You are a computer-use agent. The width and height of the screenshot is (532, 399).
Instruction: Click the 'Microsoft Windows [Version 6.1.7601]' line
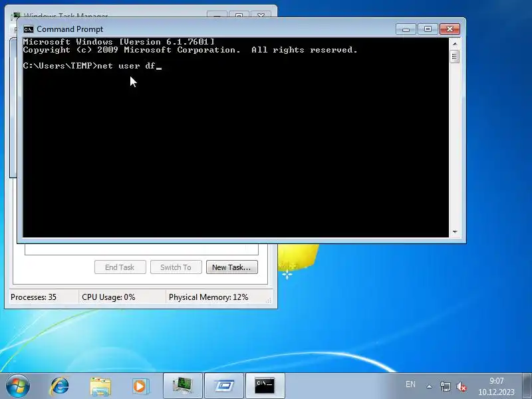[x=119, y=42]
